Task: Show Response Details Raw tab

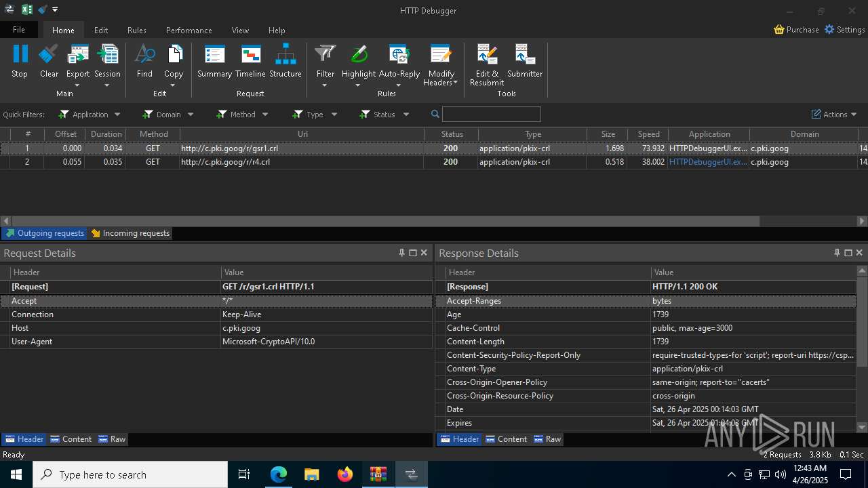Action: click(547, 439)
